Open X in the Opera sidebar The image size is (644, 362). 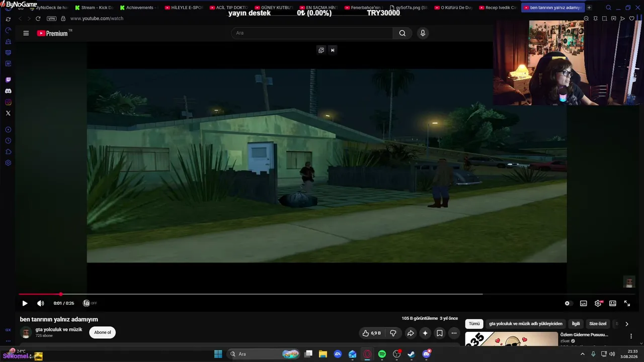pos(8,113)
